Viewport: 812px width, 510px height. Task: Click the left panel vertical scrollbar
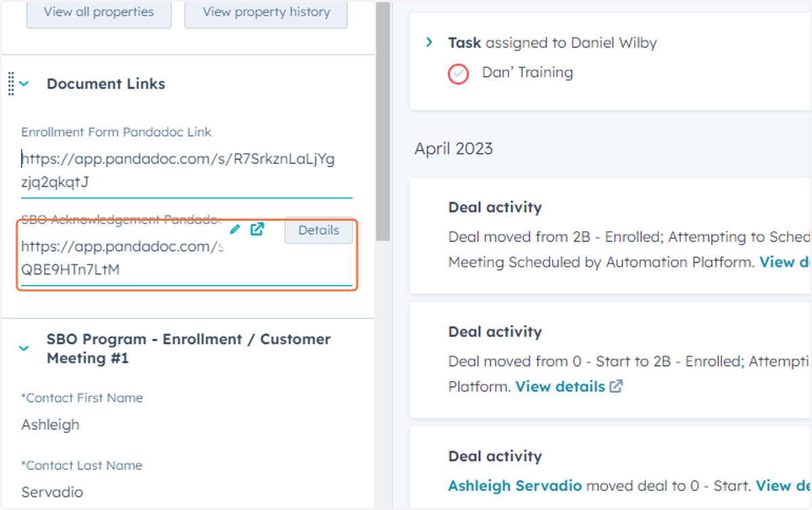(384, 121)
